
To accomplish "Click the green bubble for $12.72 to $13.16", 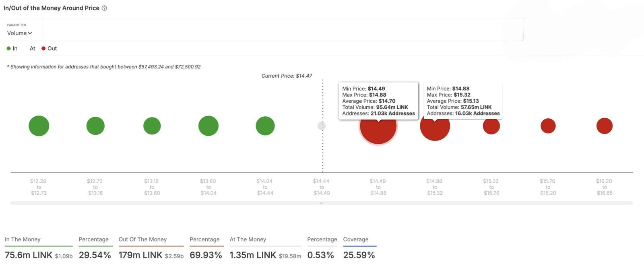I will point(95,126).
